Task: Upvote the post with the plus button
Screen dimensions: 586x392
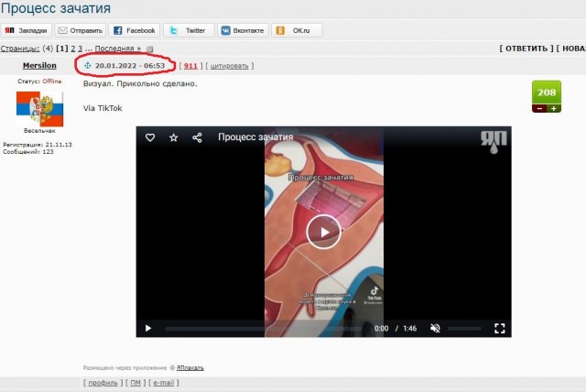Action: click(554, 108)
